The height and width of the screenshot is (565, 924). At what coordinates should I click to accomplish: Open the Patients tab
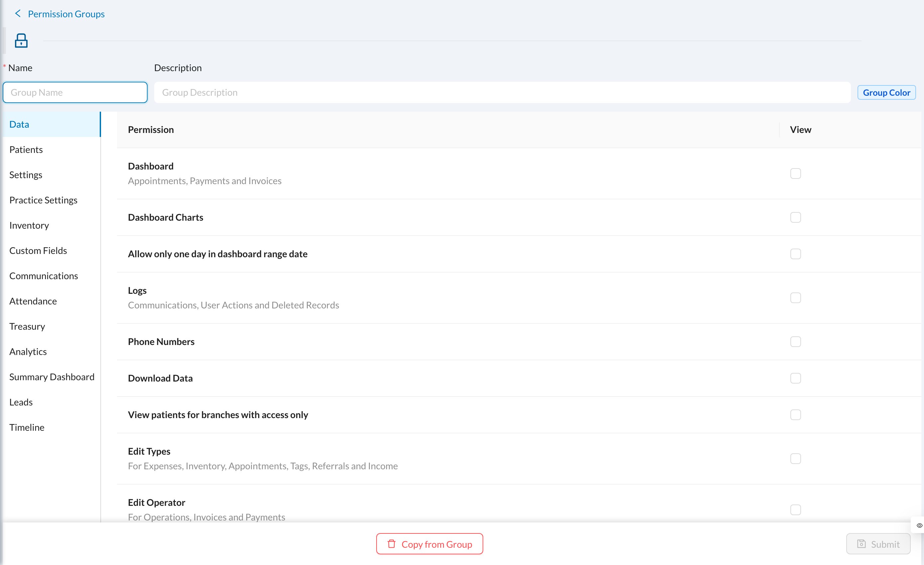tap(52, 149)
